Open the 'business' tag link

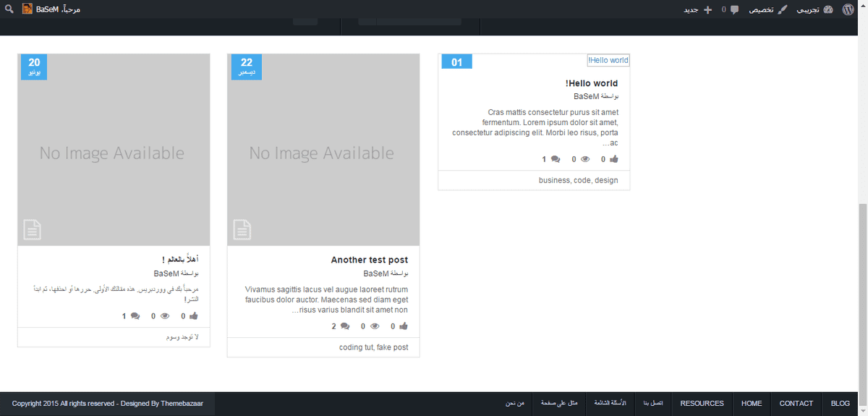click(554, 180)
